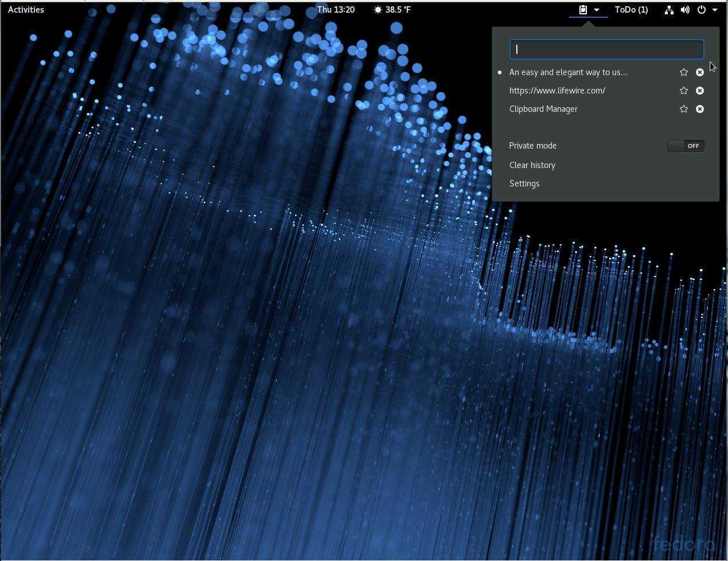Favorite the 'An easy and elegant way' entry
The height and width of the screenshot is (561, 728).
coord(683,72)
